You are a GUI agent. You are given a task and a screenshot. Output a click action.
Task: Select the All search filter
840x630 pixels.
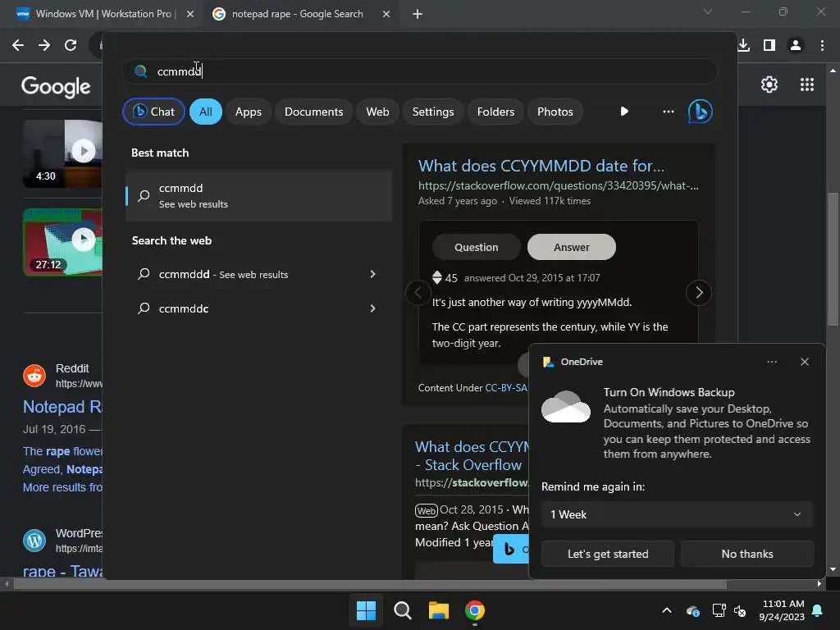[206, 112]
